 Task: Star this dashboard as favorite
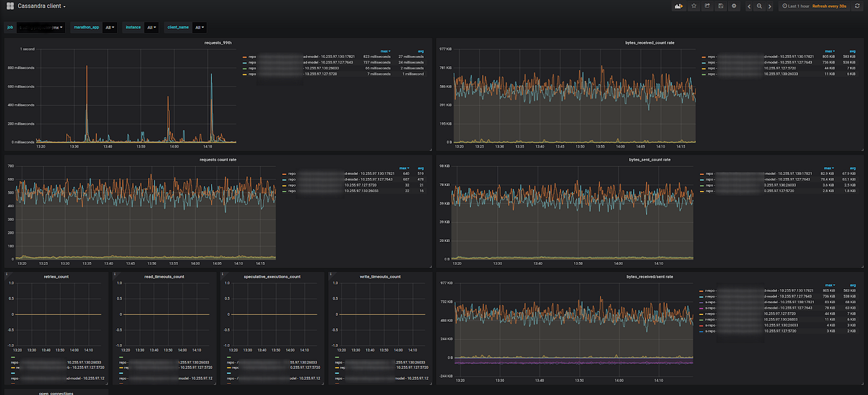(694, 6)
